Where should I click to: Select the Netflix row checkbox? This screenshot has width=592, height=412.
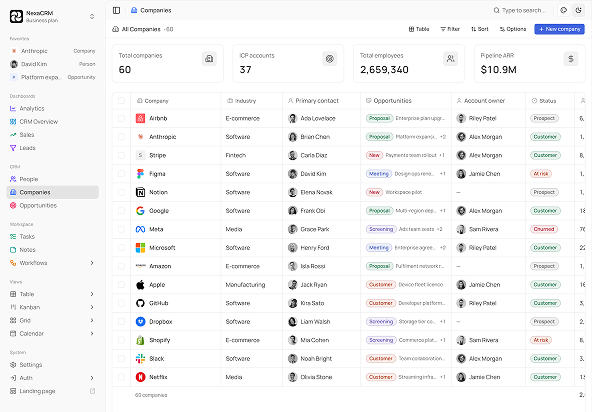pos(121,377)
